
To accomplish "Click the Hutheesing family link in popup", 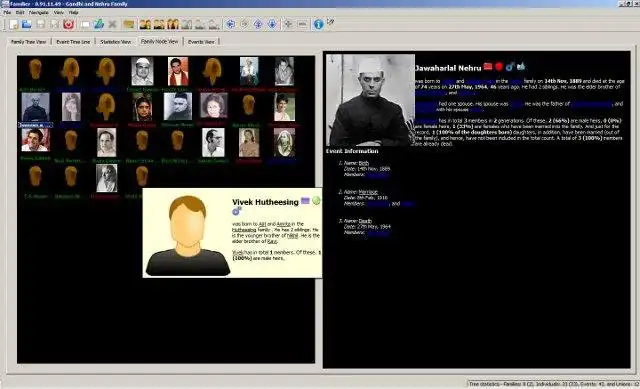I will (244, 230).
